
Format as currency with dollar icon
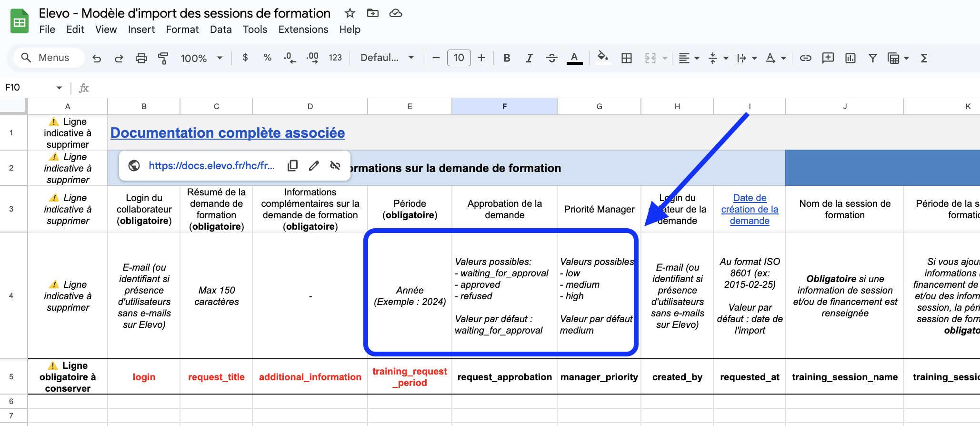245,58
